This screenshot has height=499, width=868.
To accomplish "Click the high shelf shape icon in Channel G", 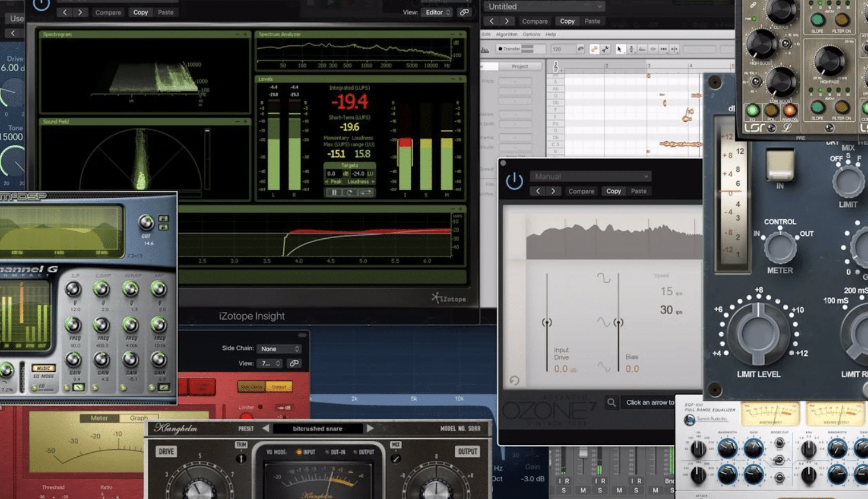I will pos(164,387).
